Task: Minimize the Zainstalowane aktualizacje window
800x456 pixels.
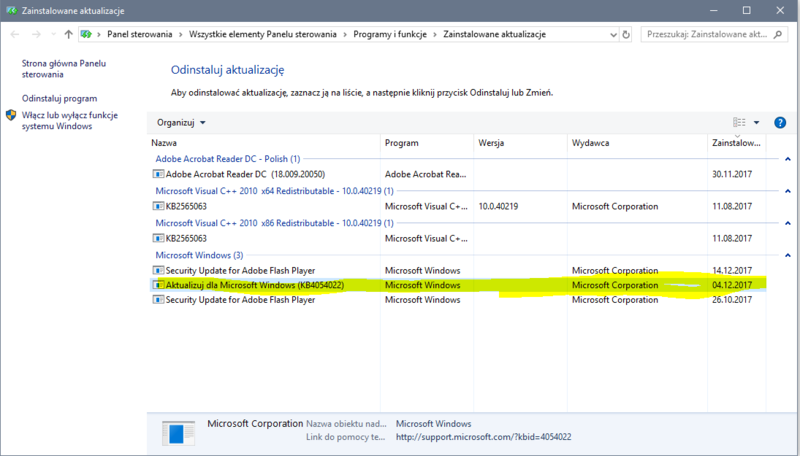Action: [x=713, y=10]
